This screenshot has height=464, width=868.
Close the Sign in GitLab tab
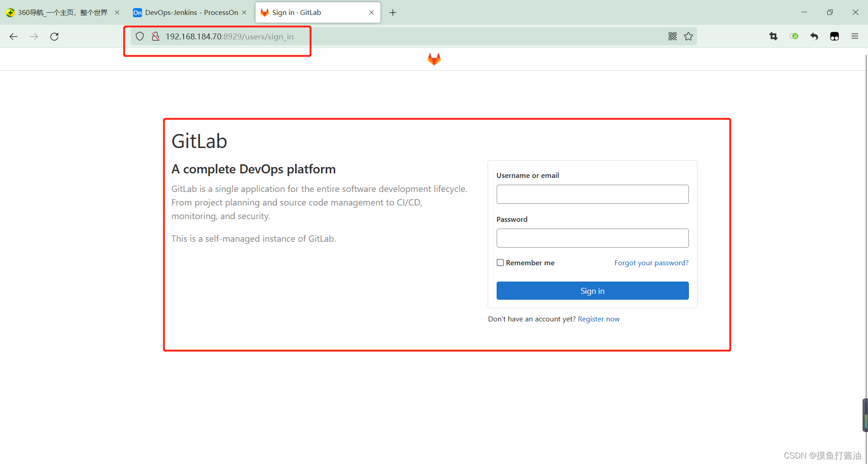coord(371,13)
